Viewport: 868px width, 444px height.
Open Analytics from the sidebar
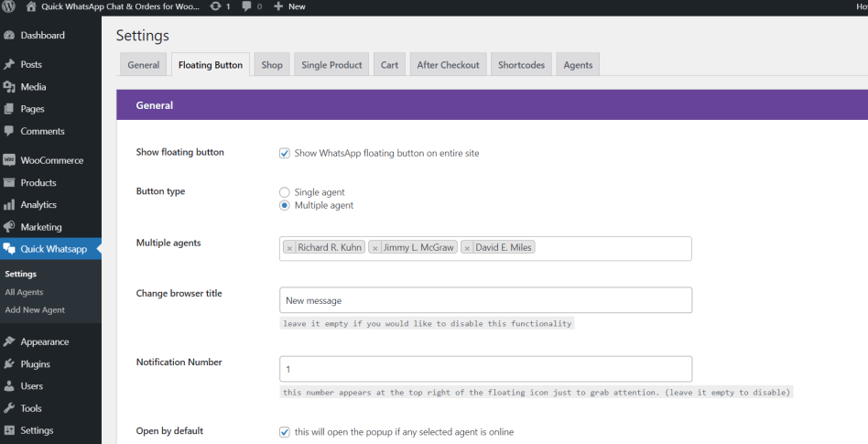38,205
